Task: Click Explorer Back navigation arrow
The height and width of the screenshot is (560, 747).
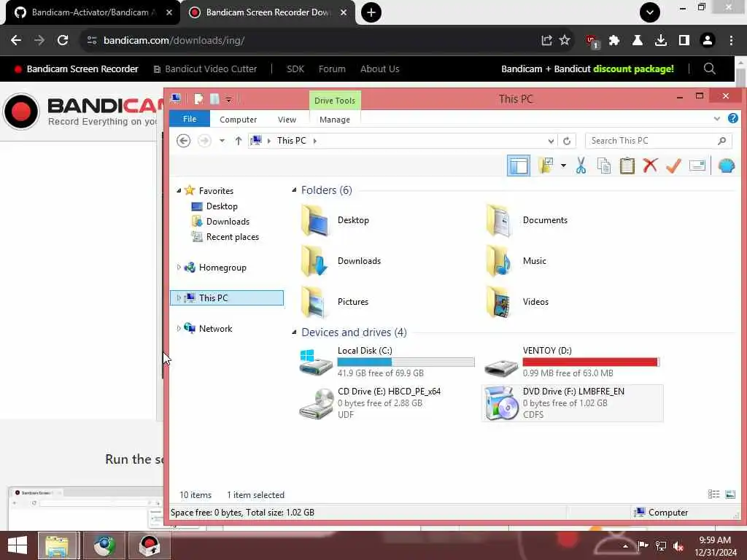Action: pyautogui.click(x=183, y=141)
